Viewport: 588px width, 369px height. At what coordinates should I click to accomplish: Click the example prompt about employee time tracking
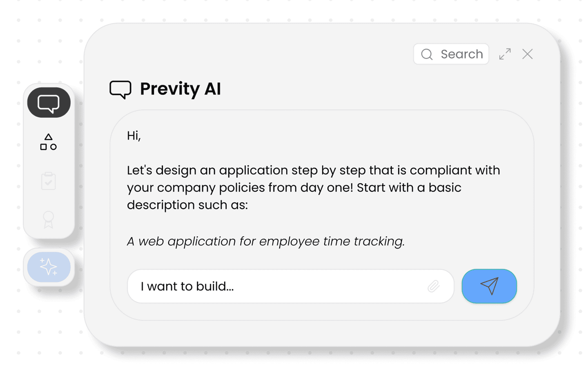click(x=265, y=241)
